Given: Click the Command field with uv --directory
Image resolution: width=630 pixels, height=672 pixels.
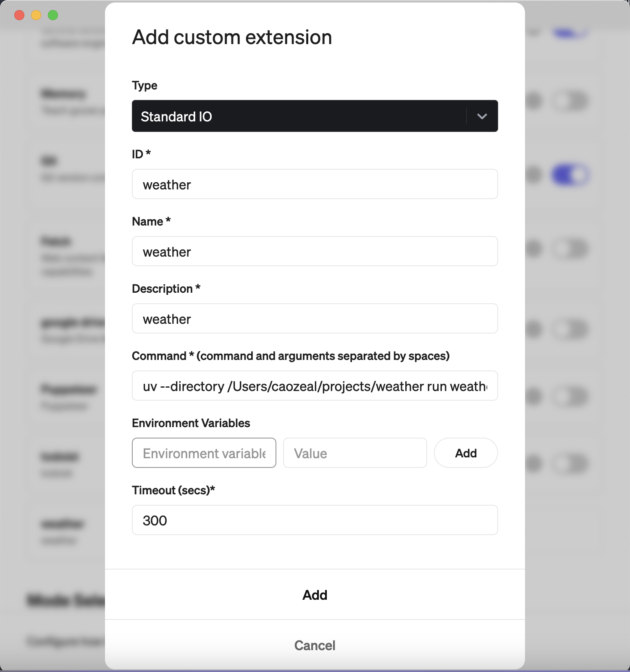Looking at the screenshot, I should click(x=315, y=386).
